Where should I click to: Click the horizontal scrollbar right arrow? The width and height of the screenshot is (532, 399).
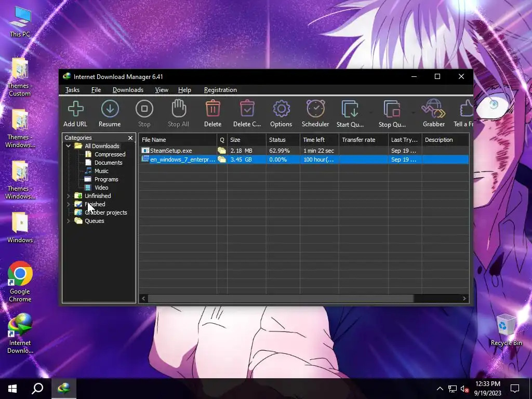(464, 299)
